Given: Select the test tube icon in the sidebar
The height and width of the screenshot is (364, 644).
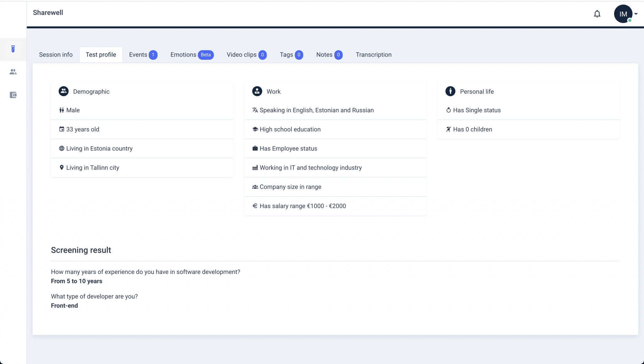Looking at the screenshot, I should [13, 49].
